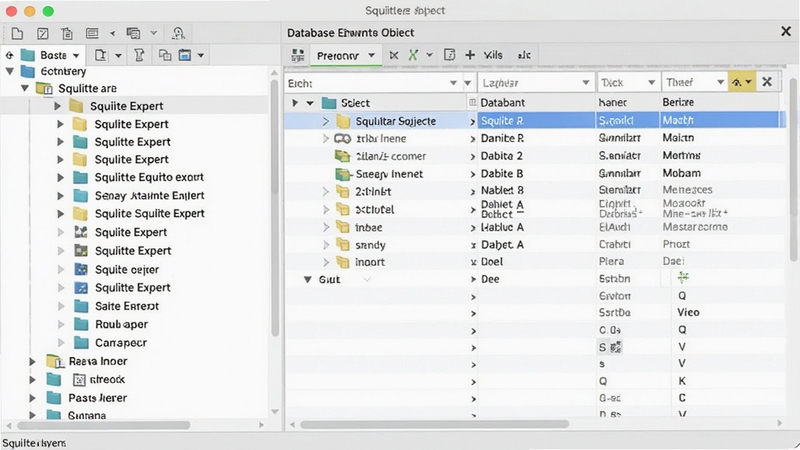Click the green plus icon in Estabn row

(683, 278)
